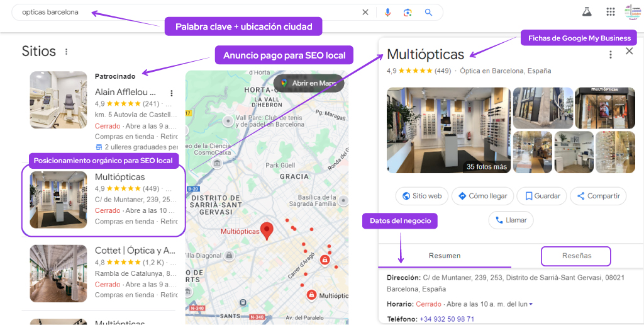Click the lower Multiópticas red lock pin
644x325 pixels.
(311, 295)
